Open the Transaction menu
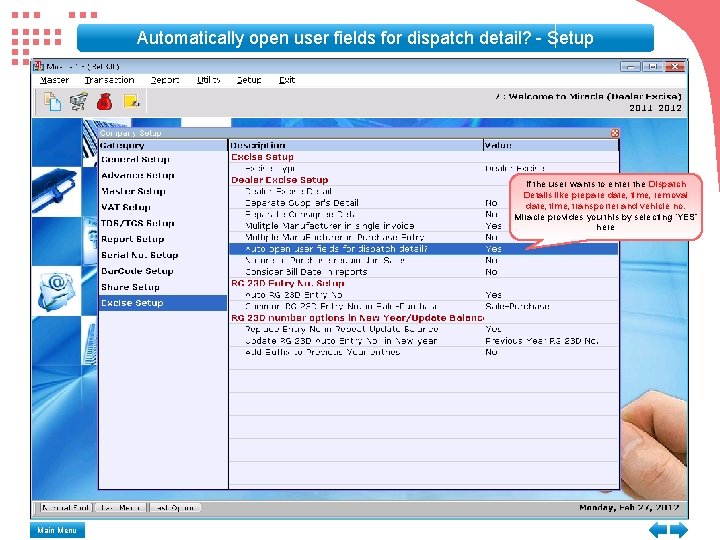Image resolution: width=720 pixels, height=540 pixels. tap(109, 80)
